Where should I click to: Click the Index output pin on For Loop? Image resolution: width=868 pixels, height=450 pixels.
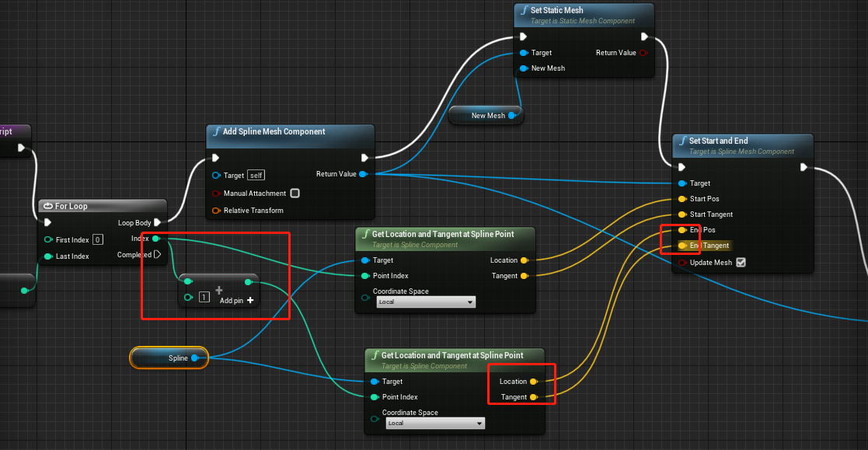(155, 239)
